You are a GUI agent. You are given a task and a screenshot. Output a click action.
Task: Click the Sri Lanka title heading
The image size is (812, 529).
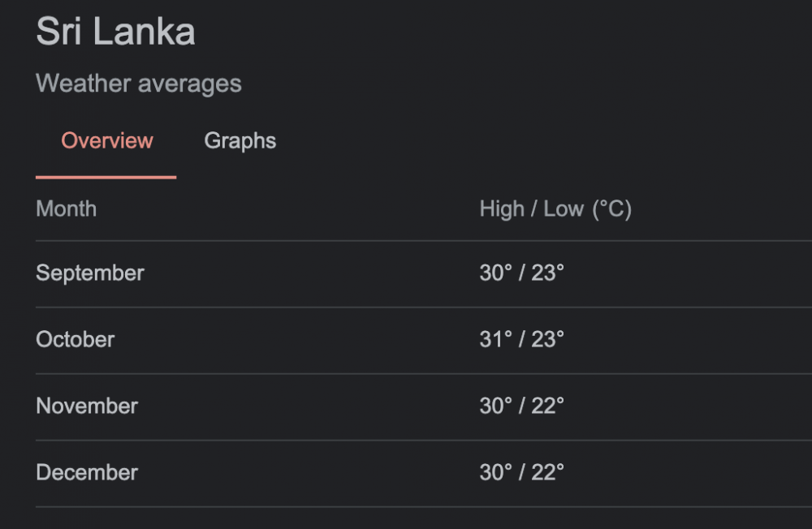click(x=115, y=32)
